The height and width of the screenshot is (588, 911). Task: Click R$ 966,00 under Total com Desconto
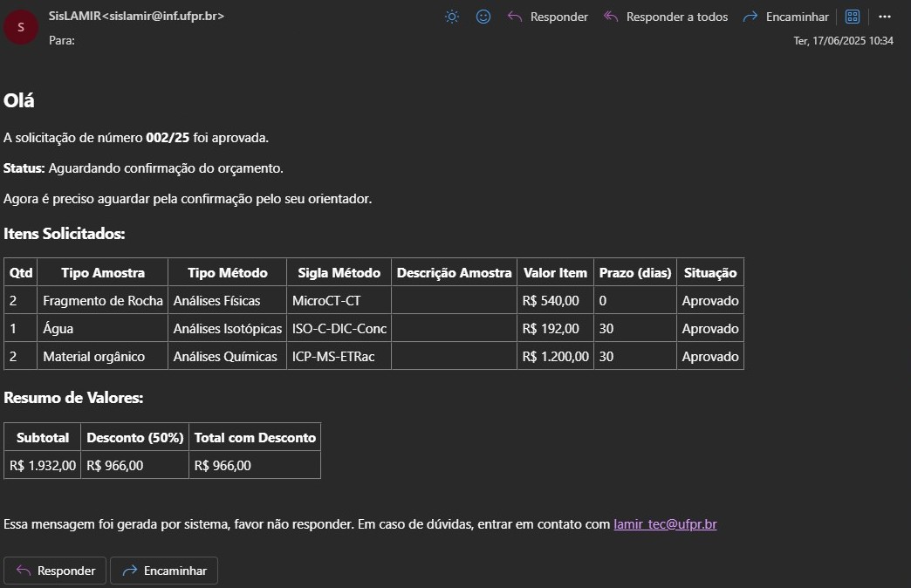click(223, 465)
